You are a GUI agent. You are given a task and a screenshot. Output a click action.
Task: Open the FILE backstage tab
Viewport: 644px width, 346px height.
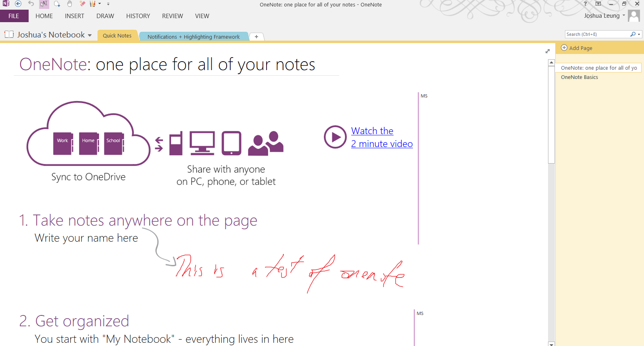(x=14, y=16)
